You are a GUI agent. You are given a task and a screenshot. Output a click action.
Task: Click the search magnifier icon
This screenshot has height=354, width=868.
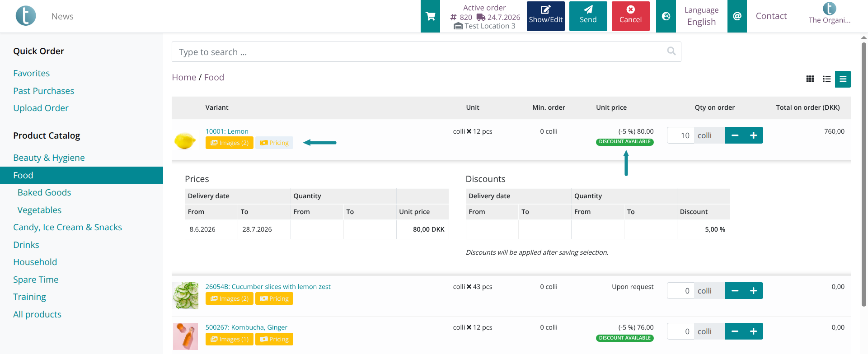[x=671, y=51]
